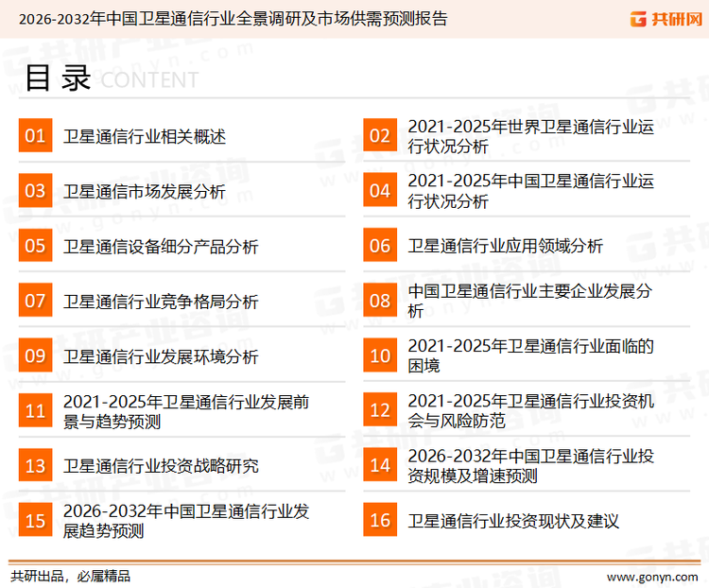Viewport: 709px width, 588px height.
Task: Select 卫星通信行业投资现状及建议 entry
Action: pos(513,521)
